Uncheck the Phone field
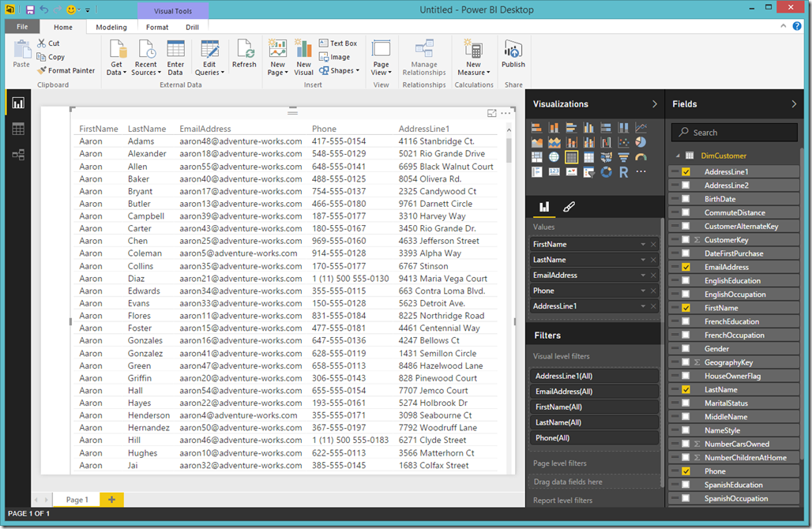The height and width of the screenshot is (529, 812). 686,471
